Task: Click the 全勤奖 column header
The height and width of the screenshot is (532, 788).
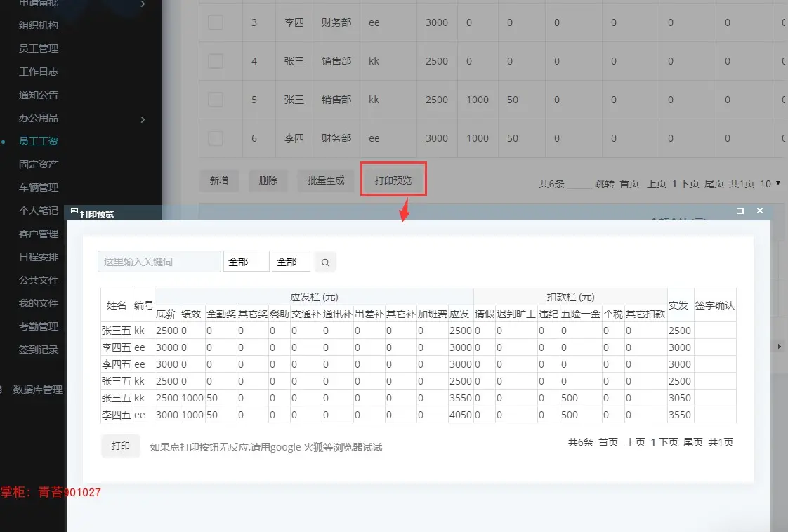Action: coord(221,314)
